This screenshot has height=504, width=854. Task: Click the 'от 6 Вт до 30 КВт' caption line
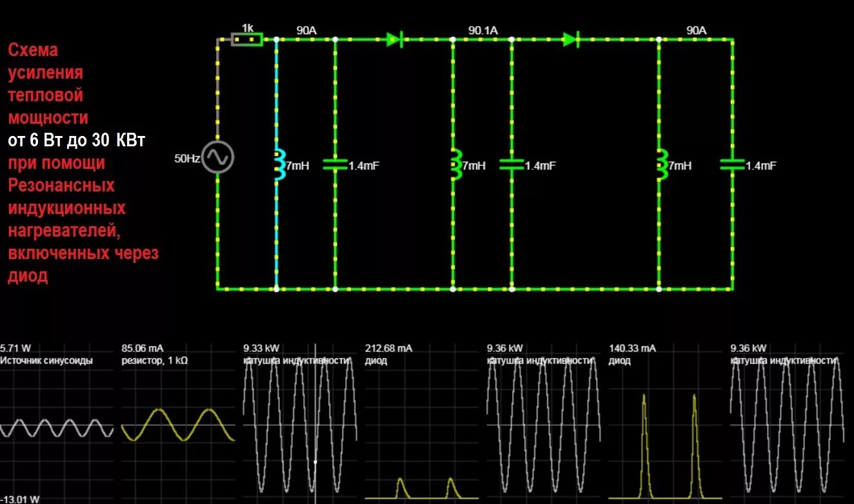pyautogui.click(x=77, y=141)
